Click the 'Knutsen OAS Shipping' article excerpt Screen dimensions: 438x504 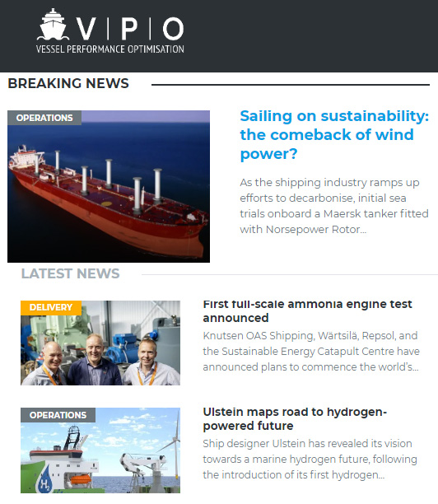[x=311, y=352]
